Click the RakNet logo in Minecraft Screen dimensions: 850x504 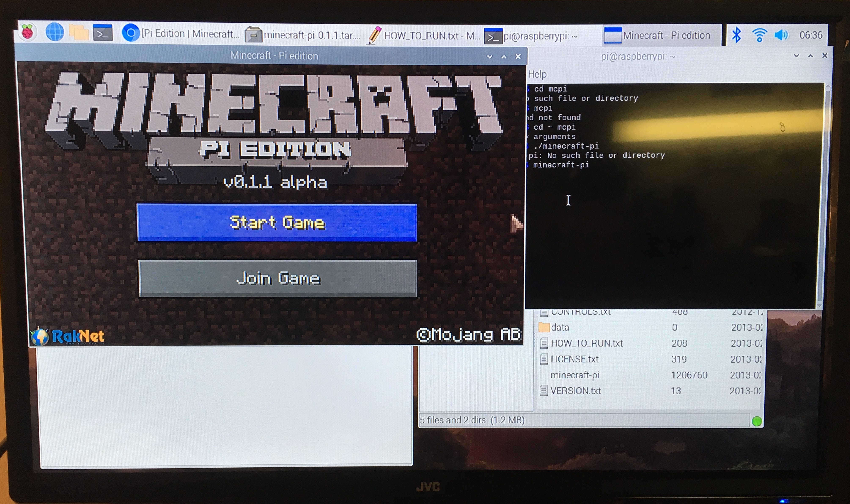(x=67, y=336)
